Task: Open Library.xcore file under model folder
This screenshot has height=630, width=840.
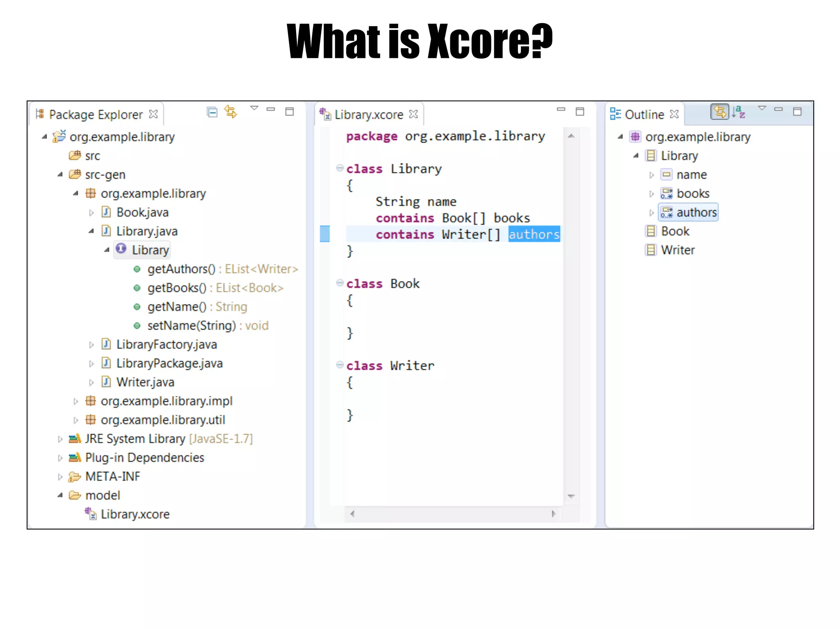Action: click(135, 514)
